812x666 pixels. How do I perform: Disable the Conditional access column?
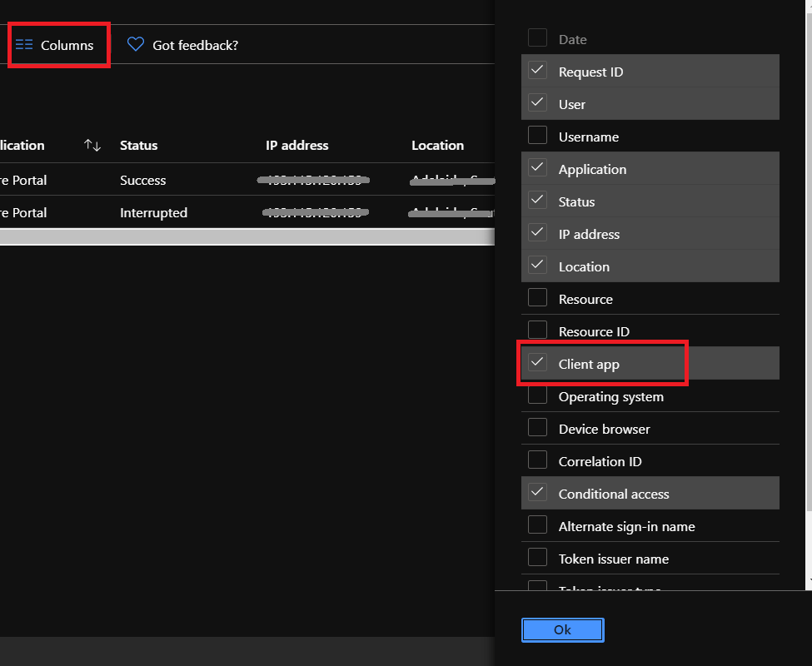pos(538,493)
